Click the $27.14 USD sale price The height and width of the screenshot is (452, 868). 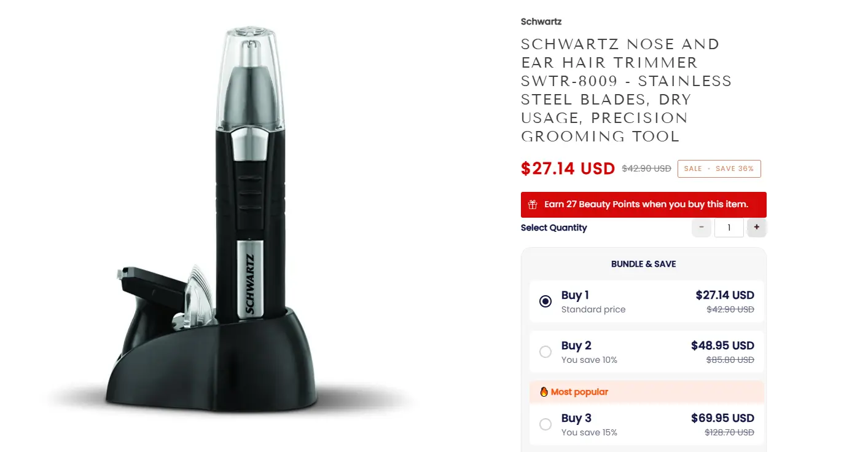pos(568,168)
